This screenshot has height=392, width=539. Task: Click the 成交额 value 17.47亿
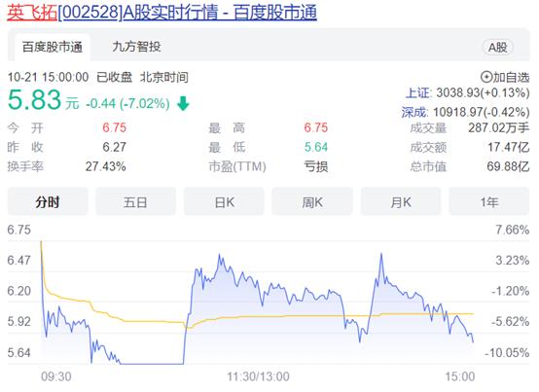pos(509,148)
